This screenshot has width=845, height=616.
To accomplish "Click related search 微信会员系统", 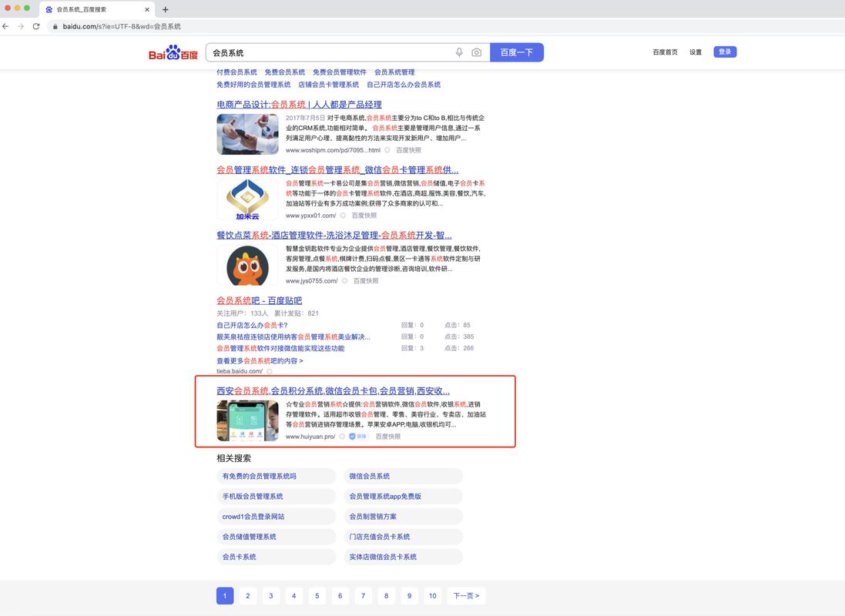I will coord(403,477).
